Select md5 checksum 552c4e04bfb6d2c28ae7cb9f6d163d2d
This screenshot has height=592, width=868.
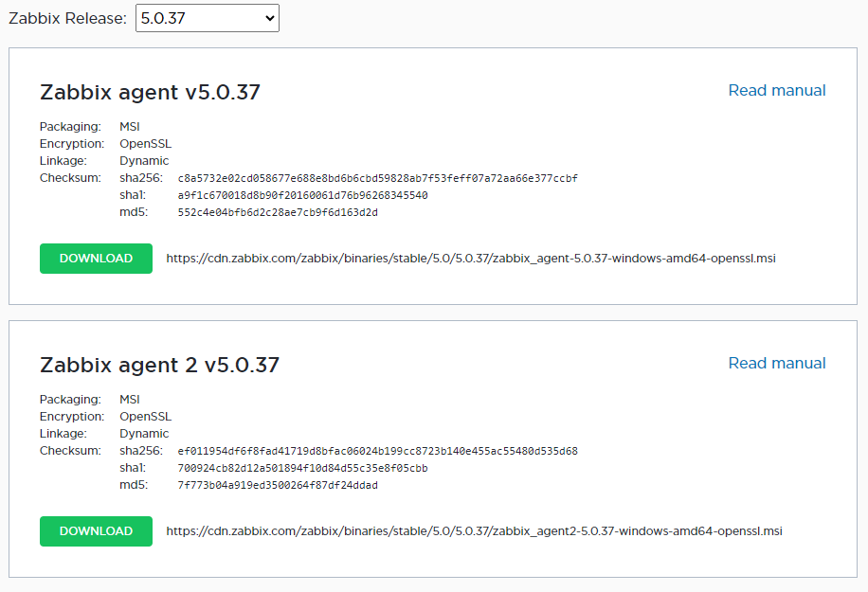tap(278, 212)
